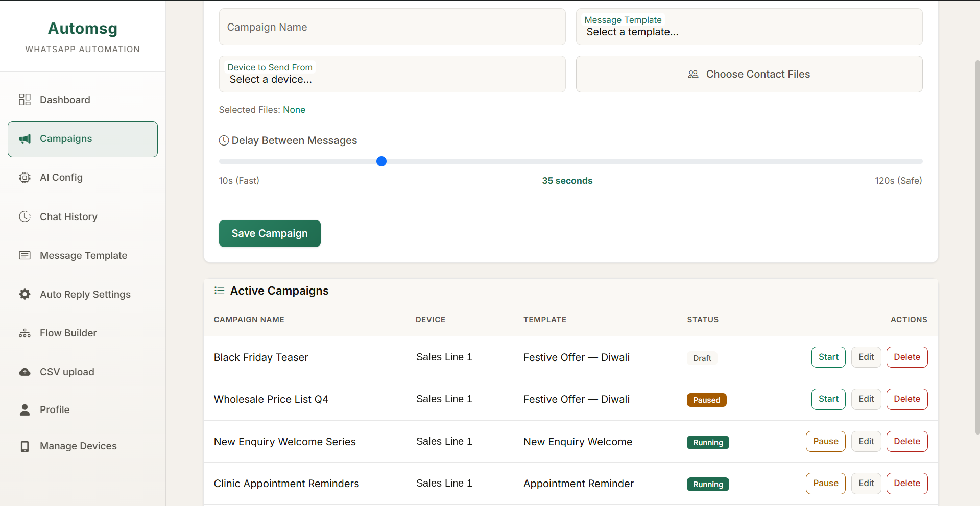The height and width of the screenshot is (506, 980).
Task: Click the CAMPAIGN NAME column header
Action: click(249, 320)
